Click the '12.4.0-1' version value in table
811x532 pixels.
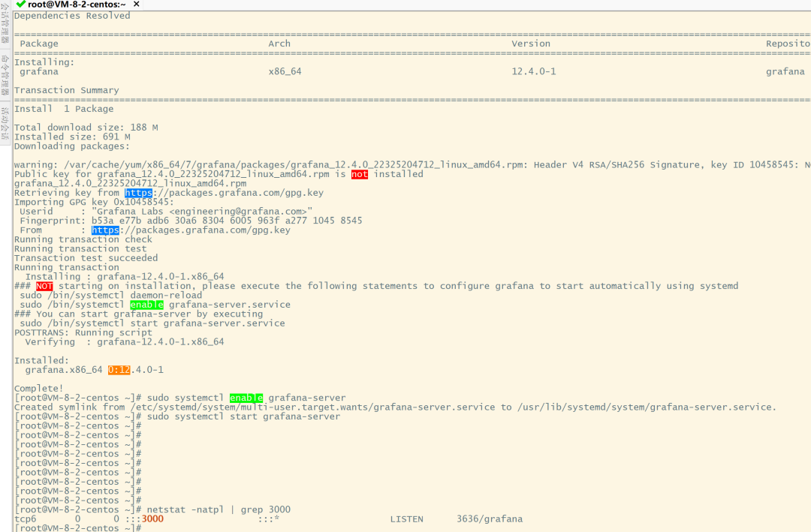pyautogui.click(x=534, y=71)
